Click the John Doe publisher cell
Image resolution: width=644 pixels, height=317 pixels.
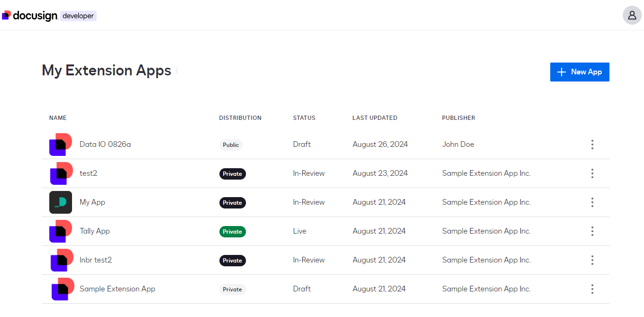[x=458, y=145]
